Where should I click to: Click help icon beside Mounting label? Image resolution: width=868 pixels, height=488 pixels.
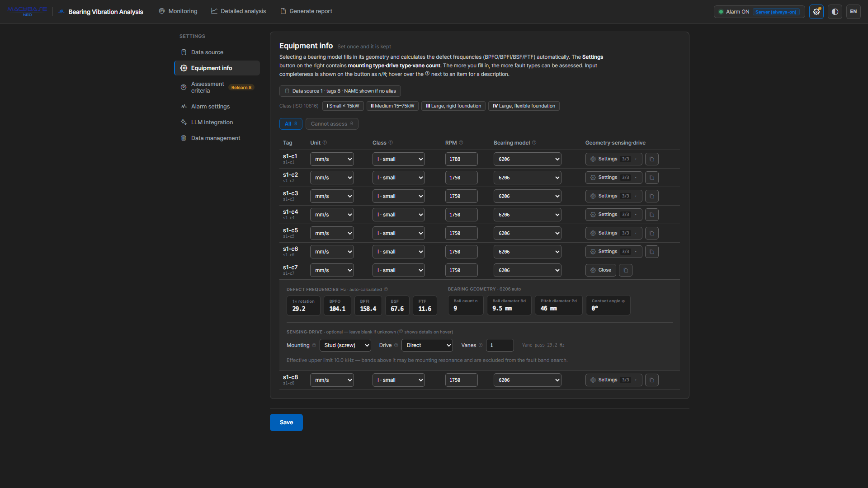(x=314, y=345)
